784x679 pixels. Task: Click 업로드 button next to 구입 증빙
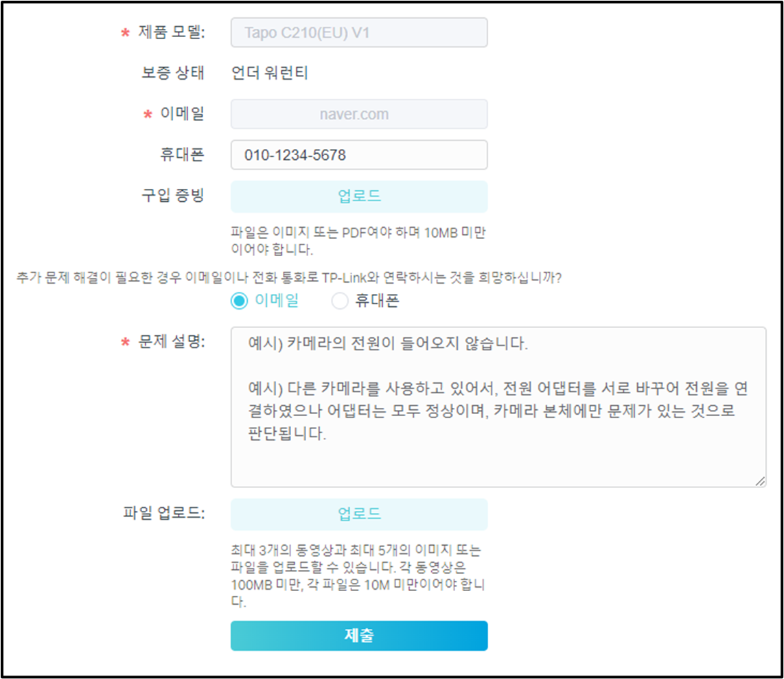coord(358,196)
